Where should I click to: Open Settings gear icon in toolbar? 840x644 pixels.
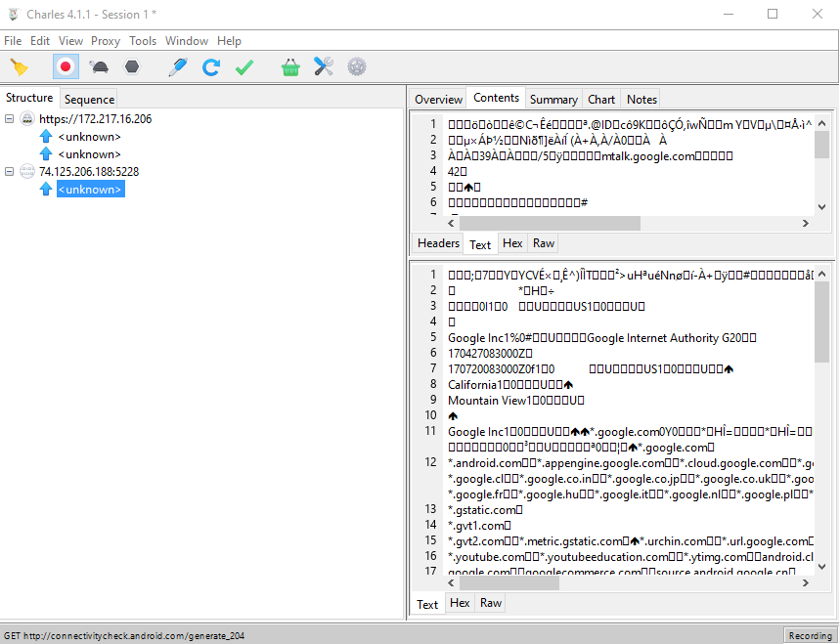click(x=357, y=67)
